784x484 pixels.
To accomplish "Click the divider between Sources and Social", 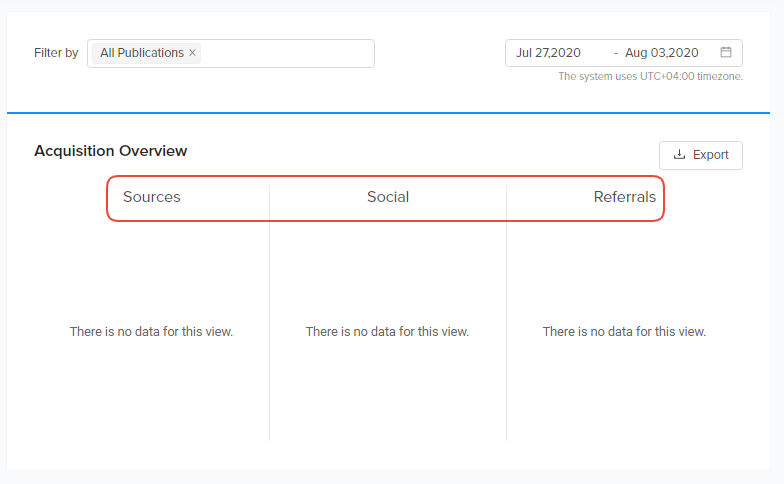I will (269, 320).
